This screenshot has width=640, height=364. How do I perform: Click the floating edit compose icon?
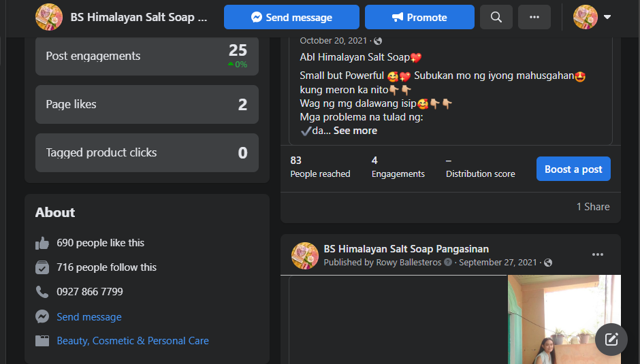click(x=611, y=339)
